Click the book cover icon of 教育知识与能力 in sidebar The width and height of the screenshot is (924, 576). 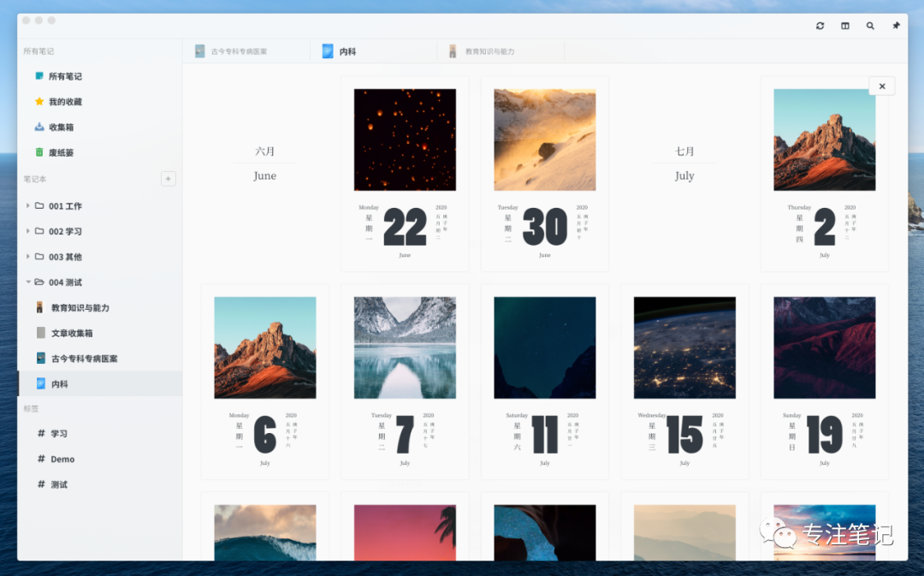tap(40, 307)
